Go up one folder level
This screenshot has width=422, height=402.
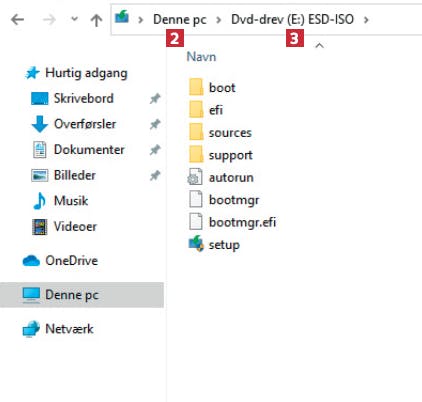tap(96, 20)
